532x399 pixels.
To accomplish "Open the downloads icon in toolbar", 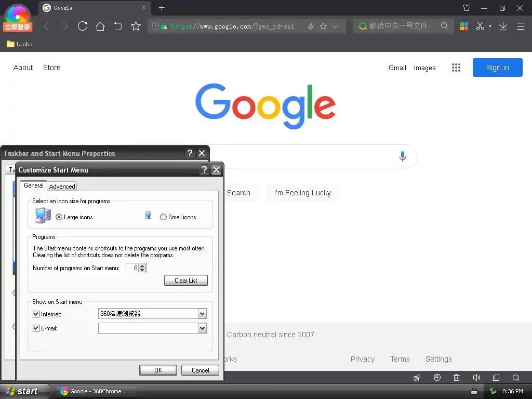I will [x=503, y=26].
